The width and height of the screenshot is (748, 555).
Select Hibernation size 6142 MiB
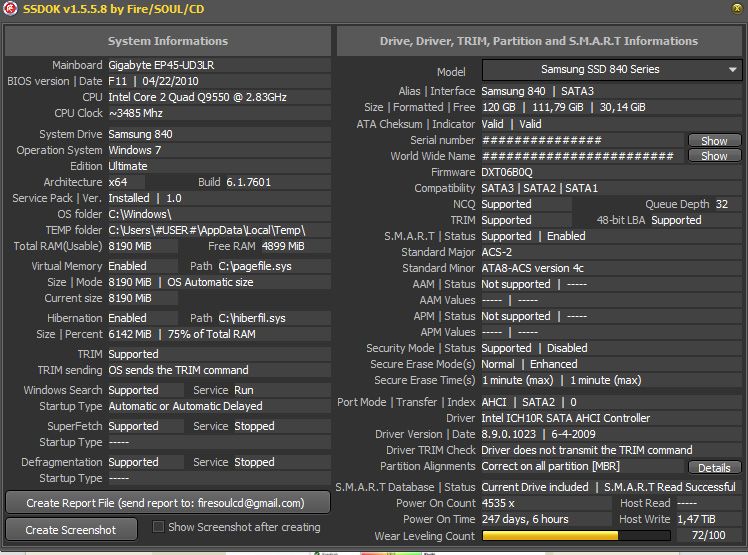(x=130, y=334)
